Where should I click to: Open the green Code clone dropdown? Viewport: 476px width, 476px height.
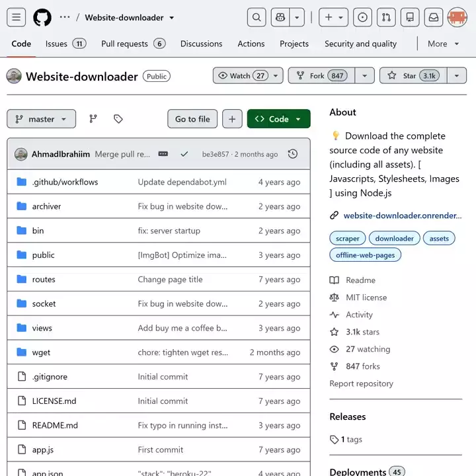(x=279, y=119)
